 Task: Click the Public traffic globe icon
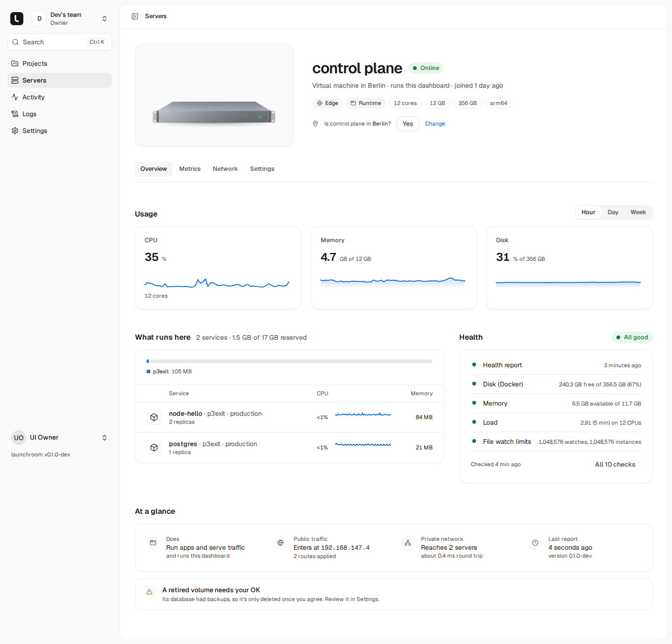tap(280, 543)
